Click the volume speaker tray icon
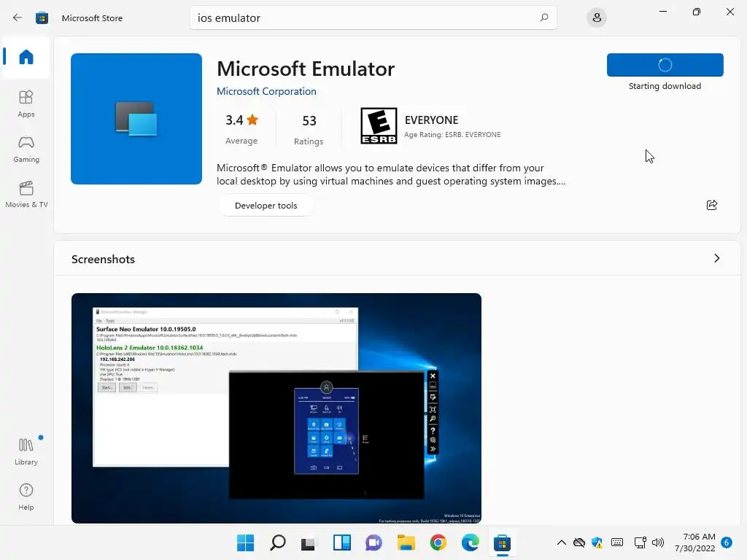This screenshot has height=560, width=747. pos(658,542)
